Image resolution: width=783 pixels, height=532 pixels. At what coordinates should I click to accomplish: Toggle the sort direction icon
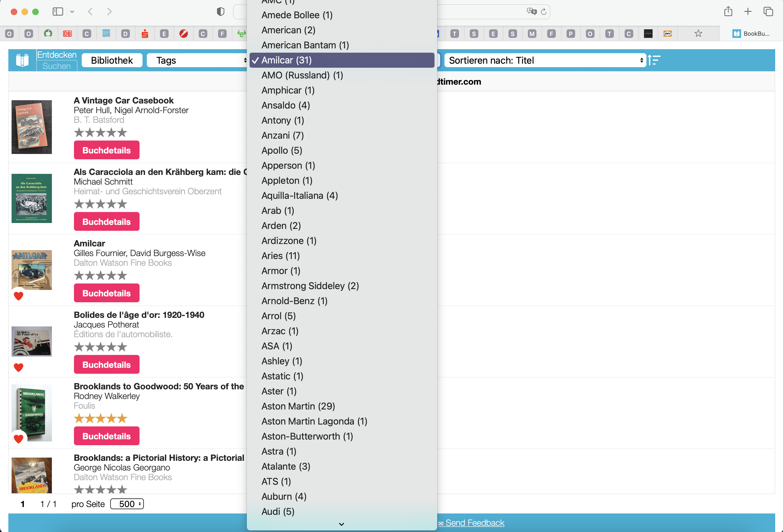[654, 60]
